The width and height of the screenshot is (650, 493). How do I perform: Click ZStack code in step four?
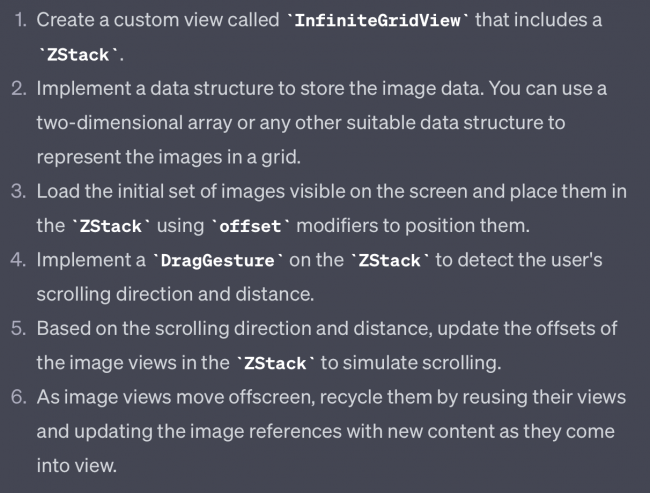[x=389, y=260]
